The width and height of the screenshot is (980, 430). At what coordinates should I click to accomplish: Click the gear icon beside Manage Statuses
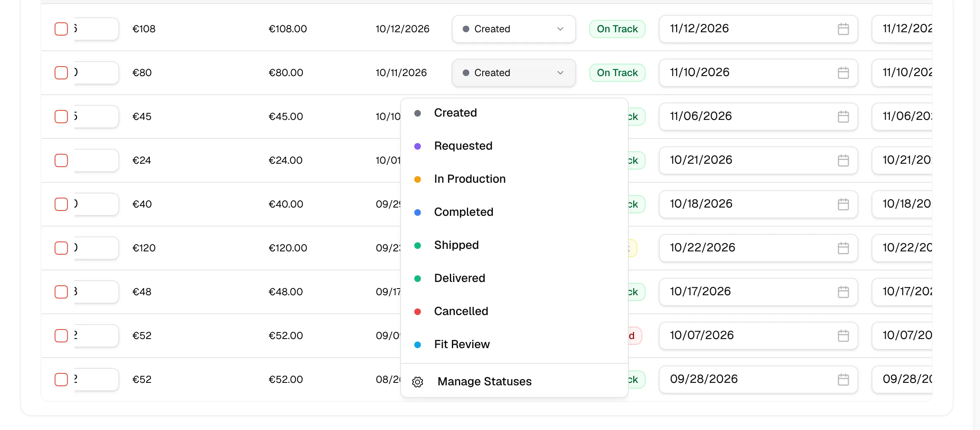tap(418, 382)
